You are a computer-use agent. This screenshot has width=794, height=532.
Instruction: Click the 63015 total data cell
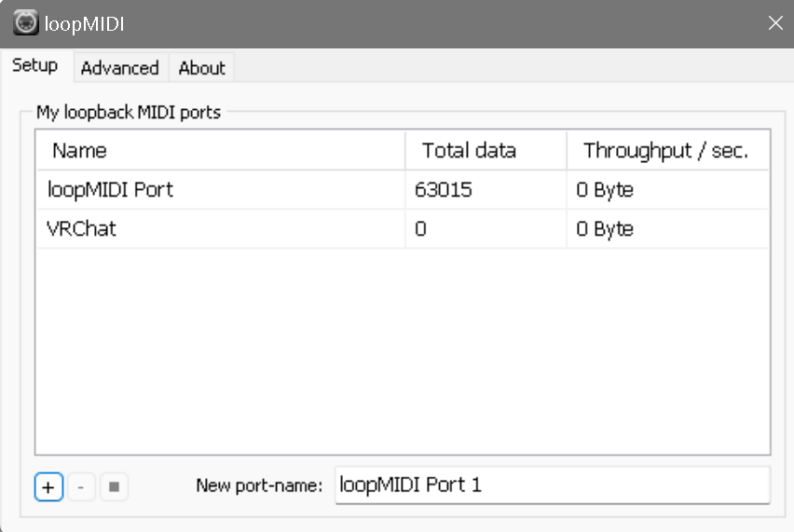tap(444, 190)
